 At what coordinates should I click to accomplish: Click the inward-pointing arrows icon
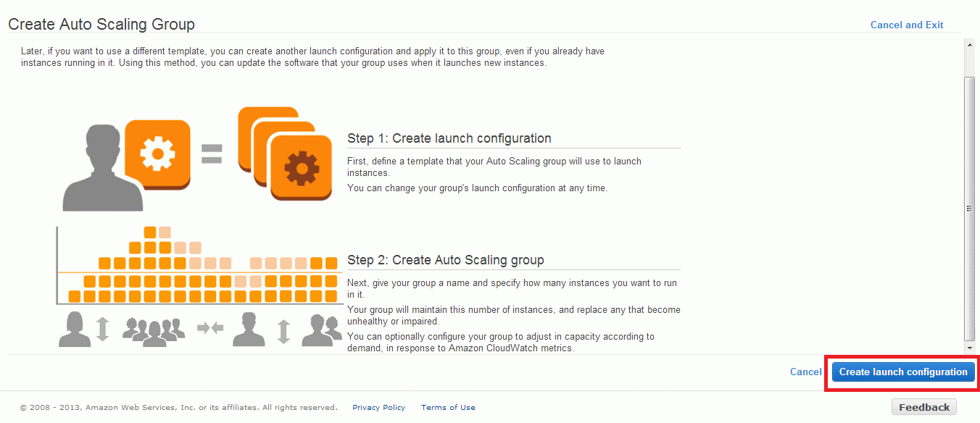pos(210,328)
